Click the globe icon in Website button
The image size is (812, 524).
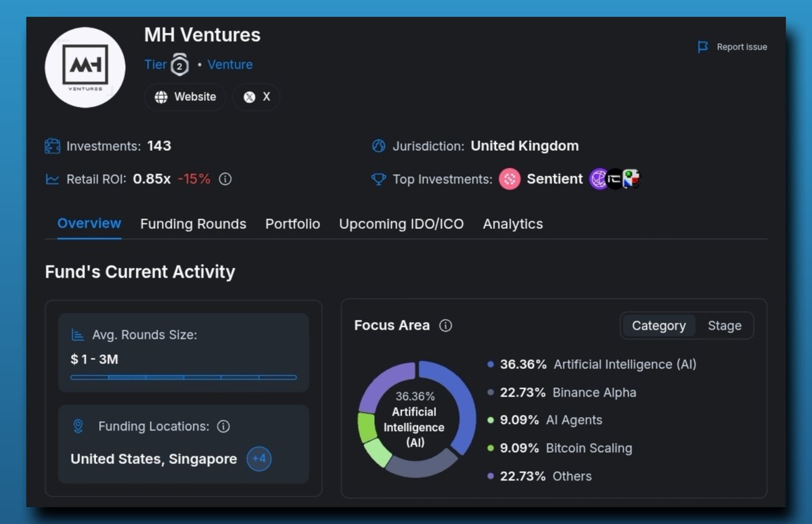click(x=161, y=97)
